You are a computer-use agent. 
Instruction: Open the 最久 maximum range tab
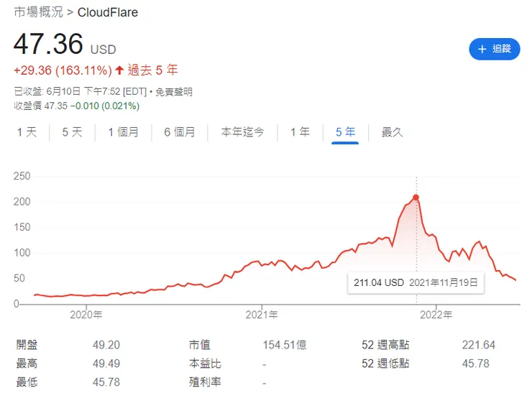(393, 132)
